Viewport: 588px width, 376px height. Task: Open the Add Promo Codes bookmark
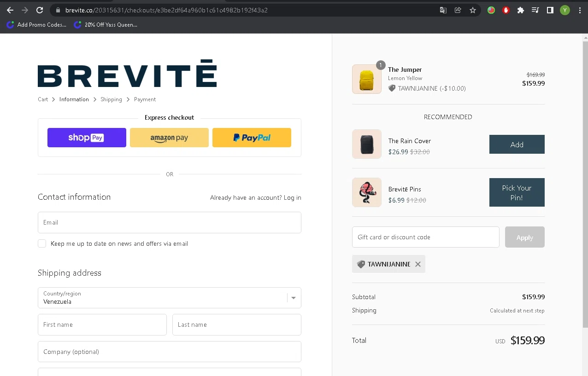37,25
